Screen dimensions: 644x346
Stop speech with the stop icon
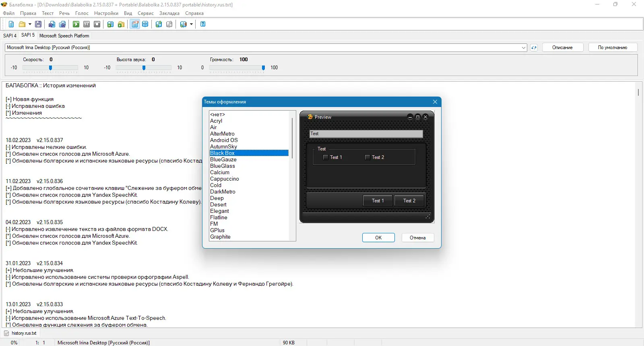click(x=97, y=24)
